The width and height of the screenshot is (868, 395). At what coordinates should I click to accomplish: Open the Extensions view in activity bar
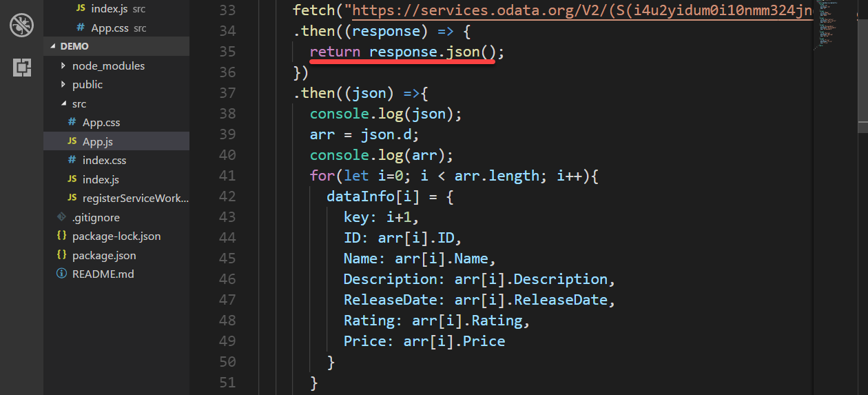click(21, 67)
